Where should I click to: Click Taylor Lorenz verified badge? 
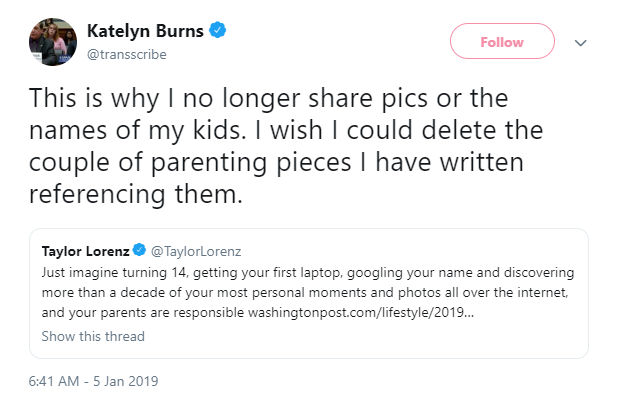point(139,250)
